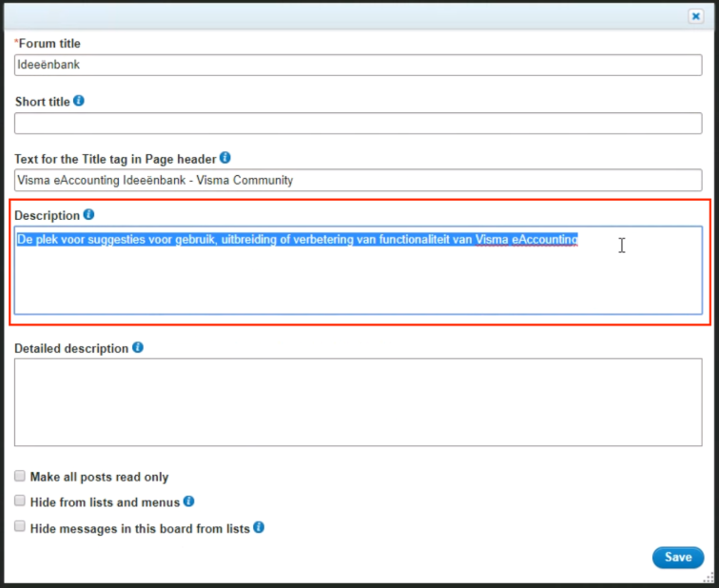719x588 pixels.
Task: Click info icon for Hide messages in this board
Action: [x=259, y=527]
